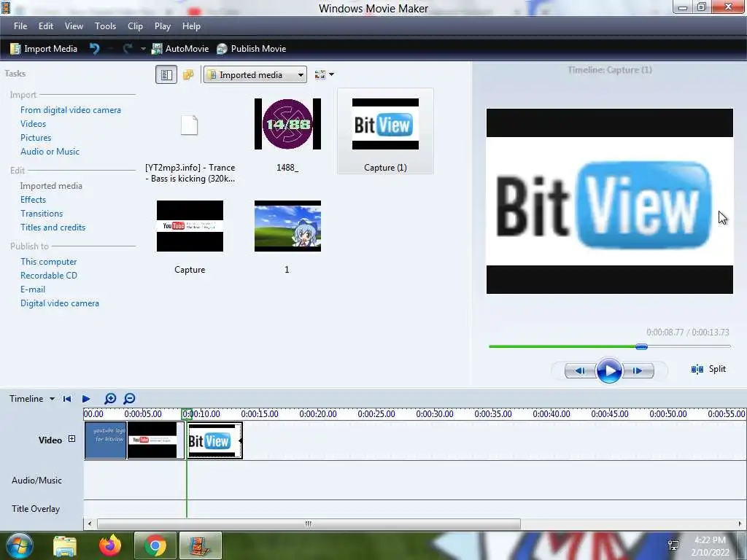Select the BitView clip on the timeline
Screen dimensions: 747x560
point(215,440)
